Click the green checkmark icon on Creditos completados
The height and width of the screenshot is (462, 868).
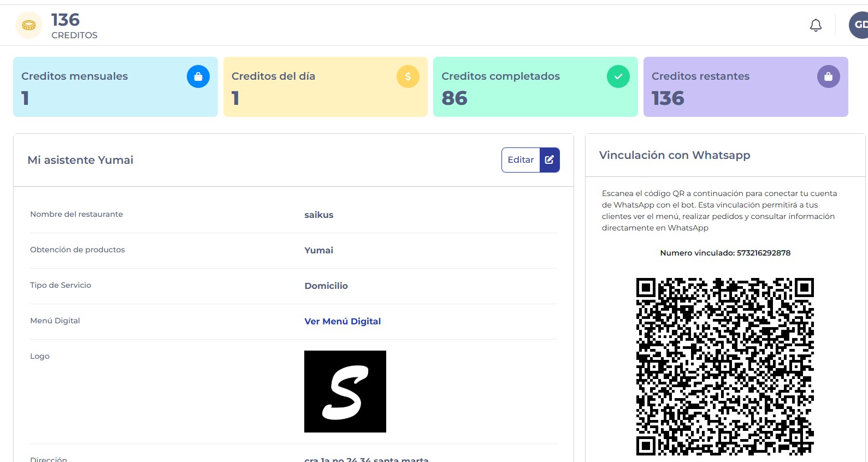pos(618,76)
